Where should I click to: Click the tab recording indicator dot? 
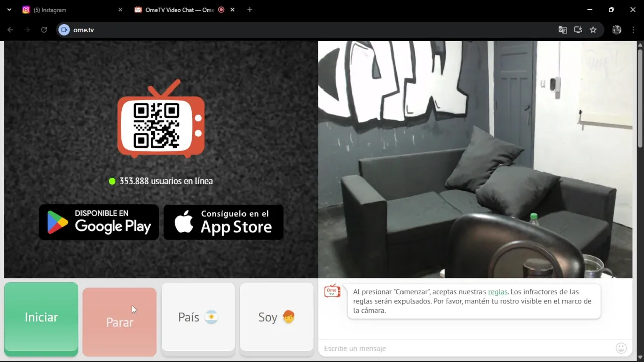point(221,10)
